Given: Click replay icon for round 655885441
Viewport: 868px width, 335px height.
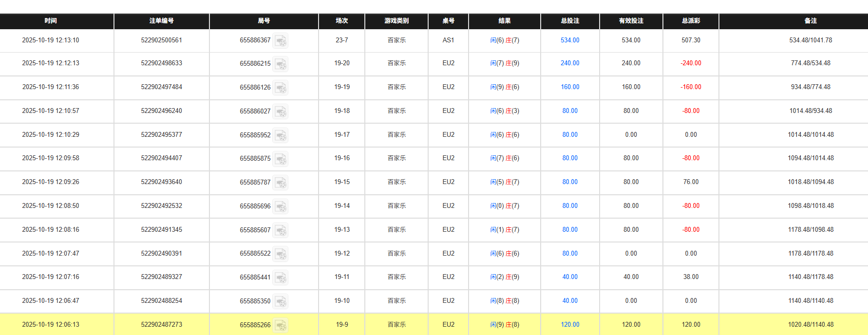Looking at the screenshot, I should 281,278.
